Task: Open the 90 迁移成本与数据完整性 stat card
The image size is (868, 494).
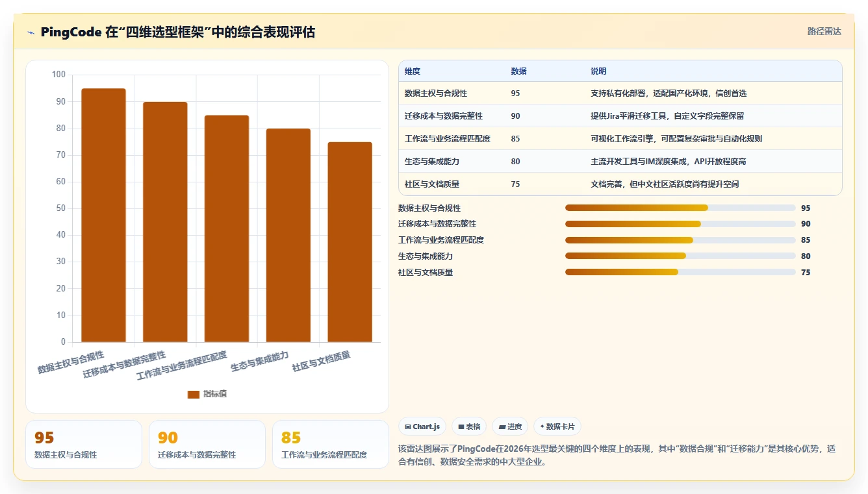Action: pos(207,445)
